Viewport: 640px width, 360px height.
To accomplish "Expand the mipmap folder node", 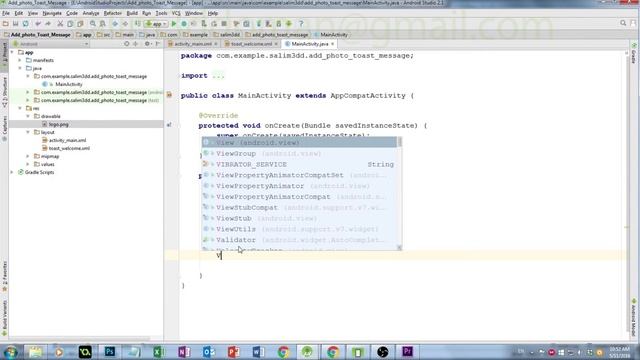I will click(x=28, y=156).
